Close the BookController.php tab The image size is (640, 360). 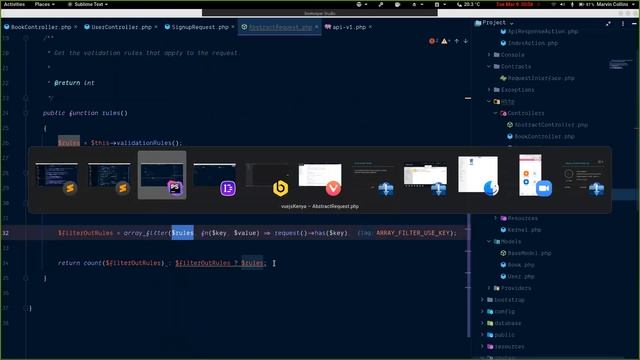click(x=76, y=27)
